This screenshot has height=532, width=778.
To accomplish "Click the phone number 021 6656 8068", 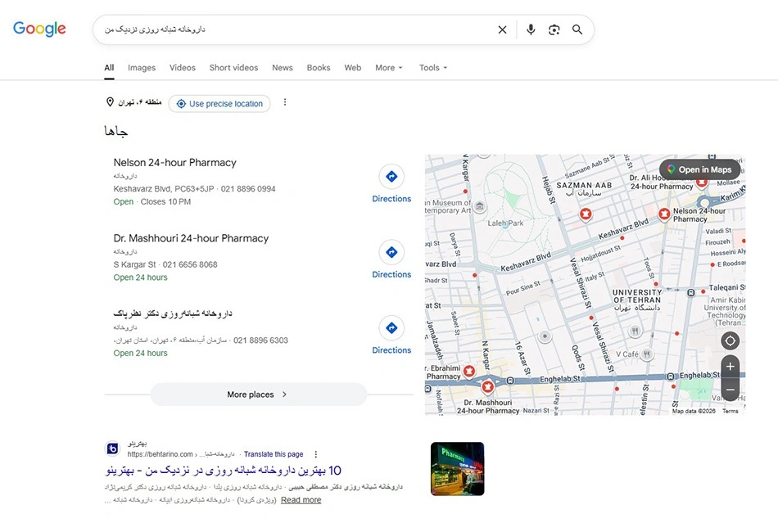I will tap(190, 264).
